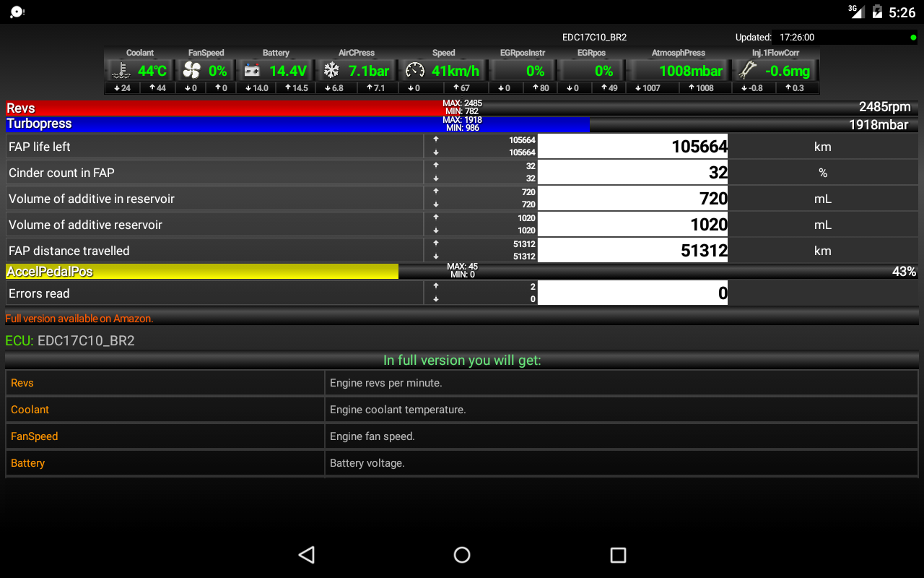
Task: Tap the 'In full version you will get:' heading
Action: click(462, 360)
